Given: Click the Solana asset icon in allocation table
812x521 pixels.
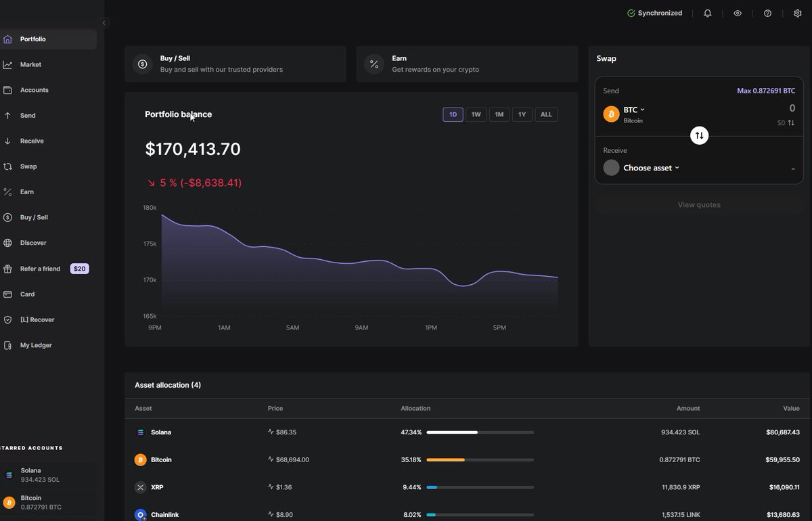Looking at the screenshot, I should pyautogui.click(x=141, y=432).
